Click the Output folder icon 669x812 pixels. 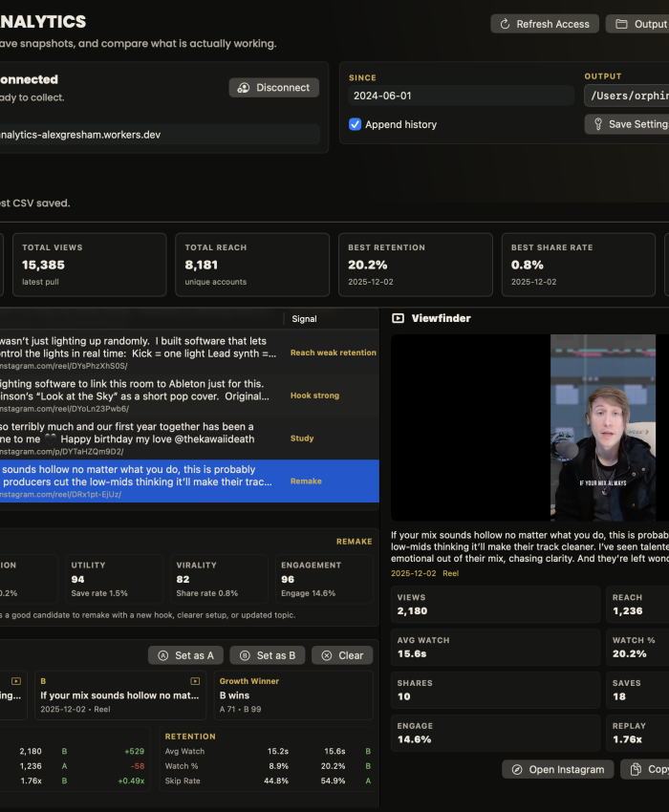coord(621,24)
